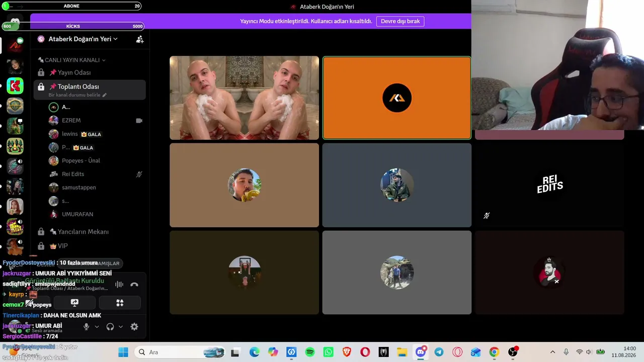Show hidden system tray icons
Image resolution: width=644 pixels, height=362 pixels.
click(x=552, y=352)
